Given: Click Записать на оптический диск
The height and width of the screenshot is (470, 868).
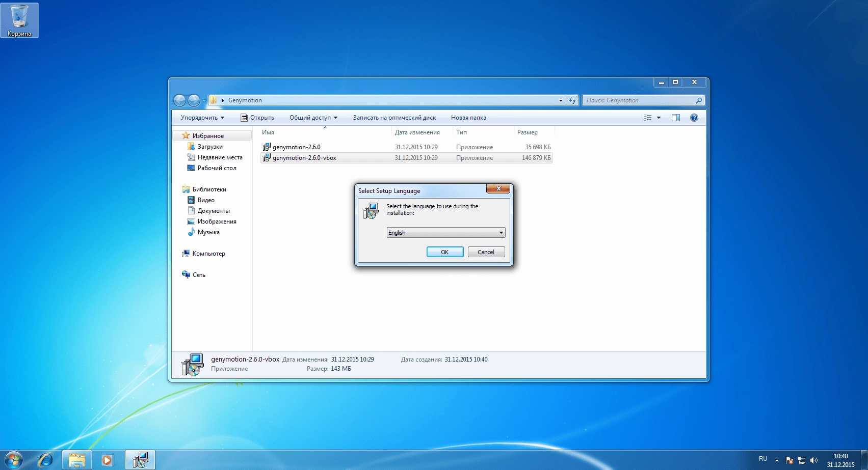Looking at the screenshot, I should pos(394,118).
